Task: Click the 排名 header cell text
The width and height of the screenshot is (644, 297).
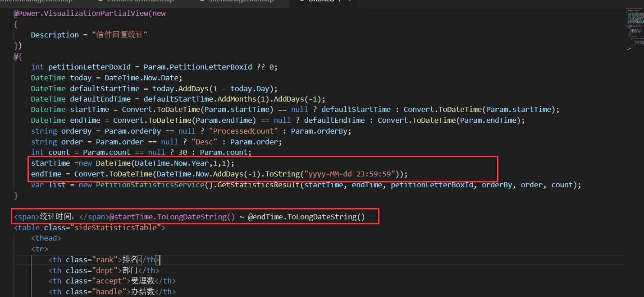Action: tap(130, 260)
